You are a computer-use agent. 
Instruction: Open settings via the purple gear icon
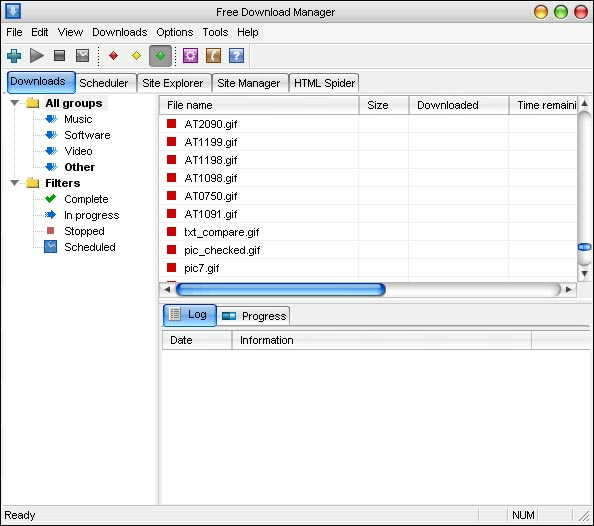[x=190, y=56]
